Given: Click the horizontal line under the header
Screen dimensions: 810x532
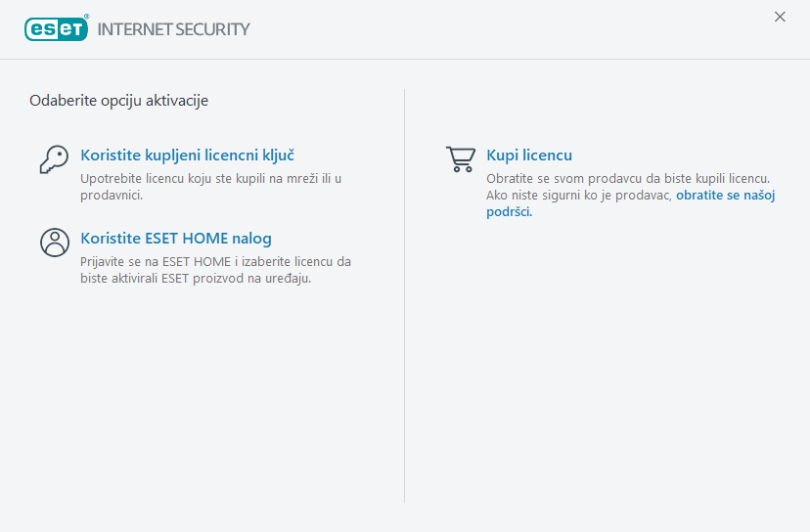Looking at the screenshot, I should pos(405,59).
